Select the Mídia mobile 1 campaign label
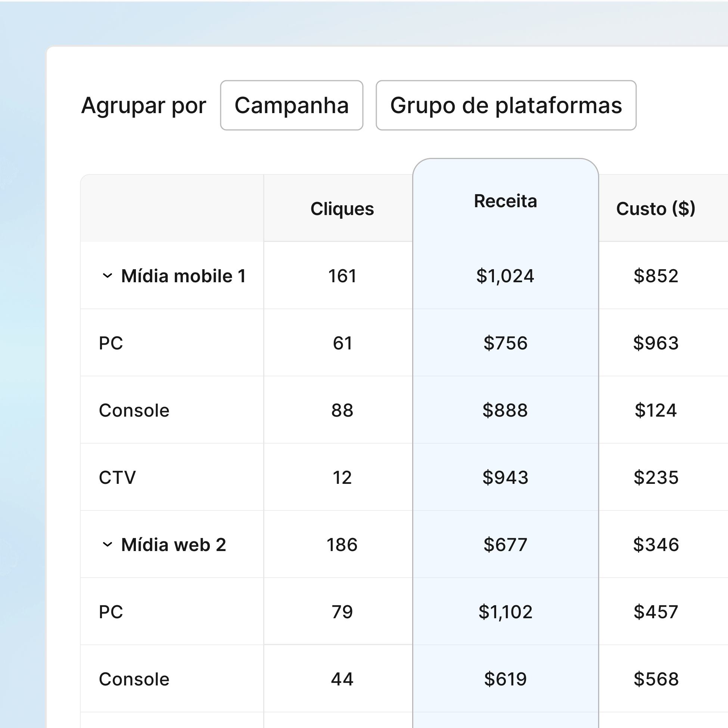The height and width of the screenshot is (728, 728). coord(184,276)
